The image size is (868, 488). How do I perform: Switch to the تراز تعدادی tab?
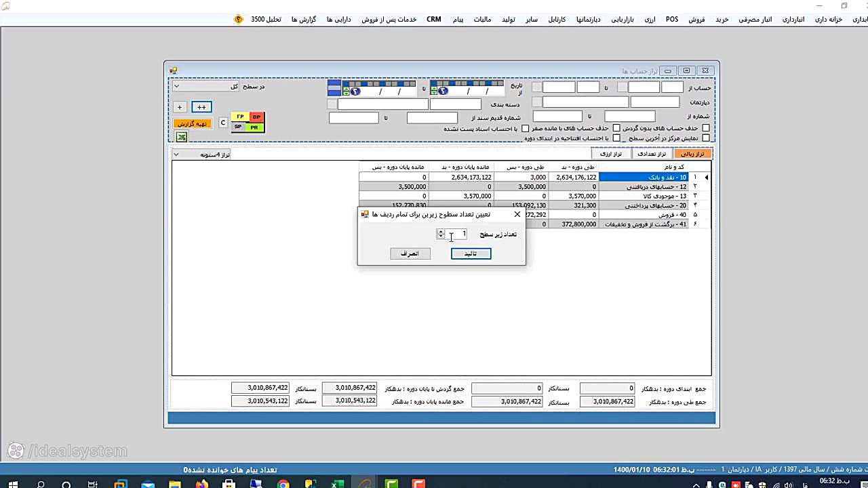click(x=652, y=154)
